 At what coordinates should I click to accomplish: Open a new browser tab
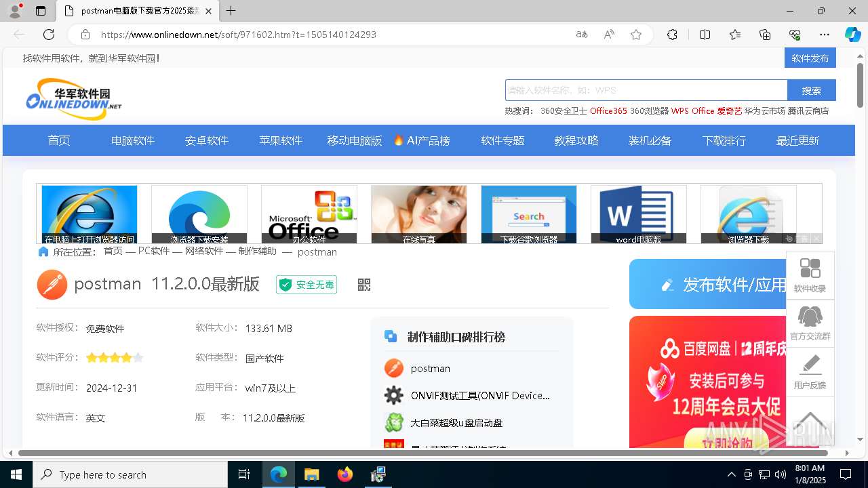231,11
